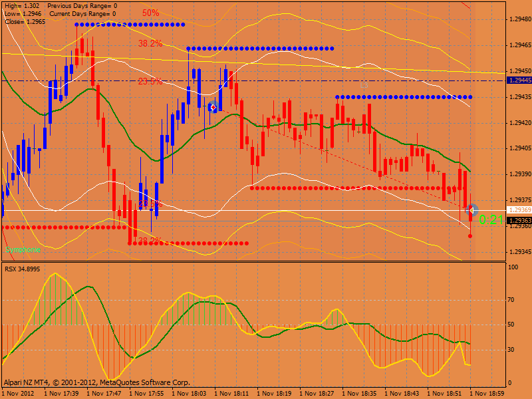Click the 1 Nov 2012 date label
This screenshot has height=399, width=532.
click(x=19, y=394)
